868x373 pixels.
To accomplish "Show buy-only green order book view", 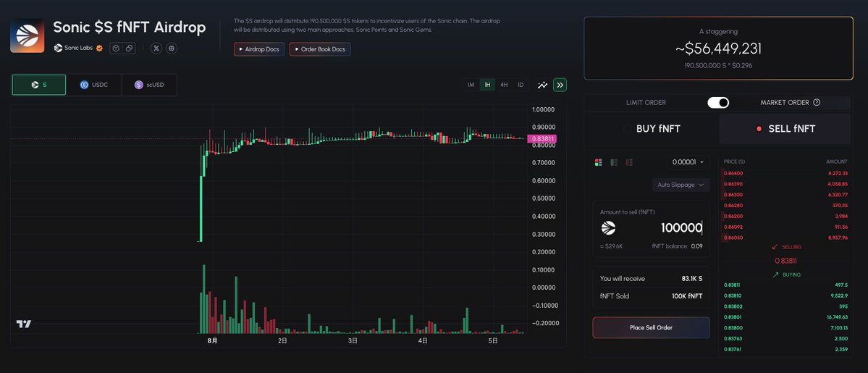I will tap(613, 162).
